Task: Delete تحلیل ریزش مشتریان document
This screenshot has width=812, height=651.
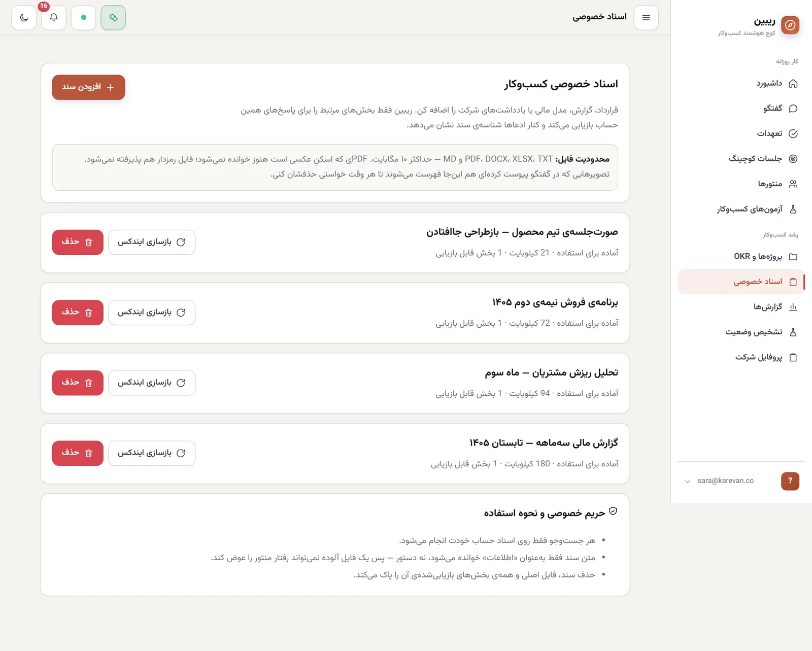Action: pos(78,383)
